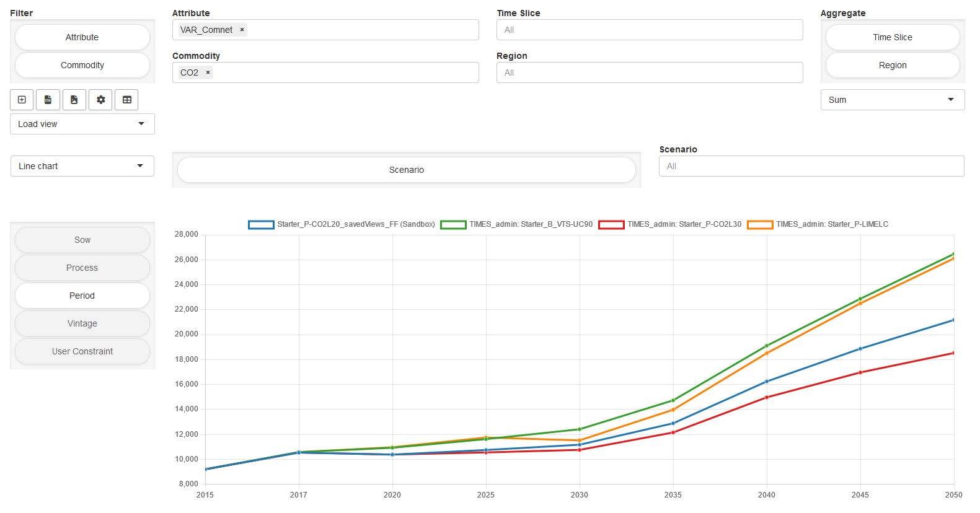This screenshot has height=513, width=980.
Task: Switch to table layout icon
Action: coord(127,100)
